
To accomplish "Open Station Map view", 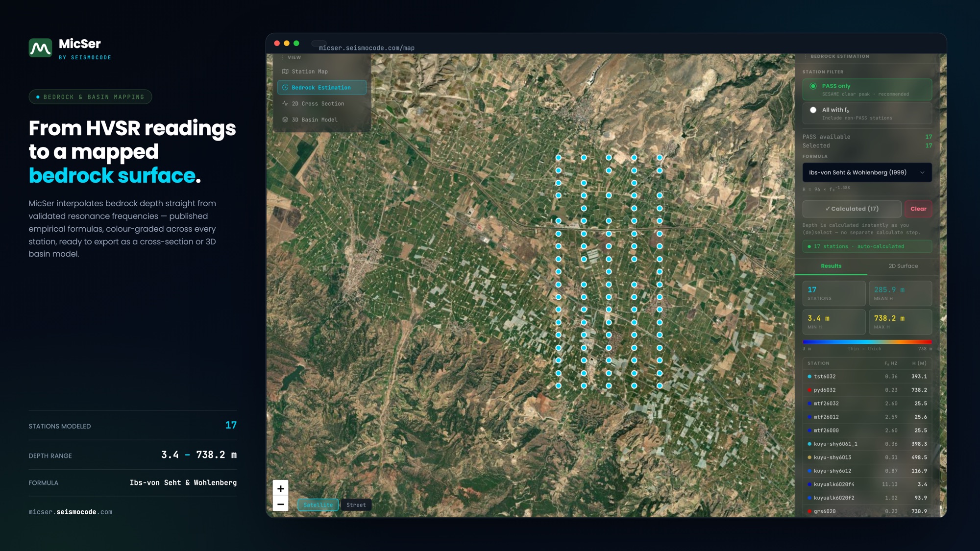I will point(322,72).
